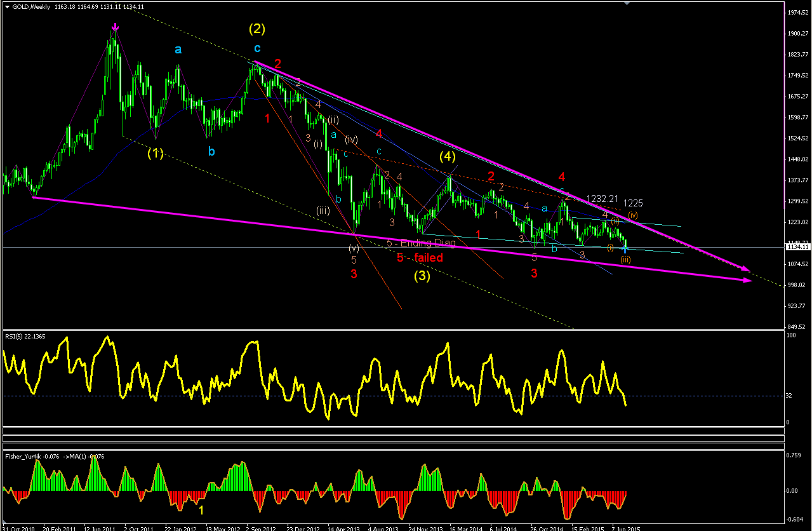Select the '5 - Ending Diag' annotation
This screenshot has height=531, width=812.
(421, 243)
